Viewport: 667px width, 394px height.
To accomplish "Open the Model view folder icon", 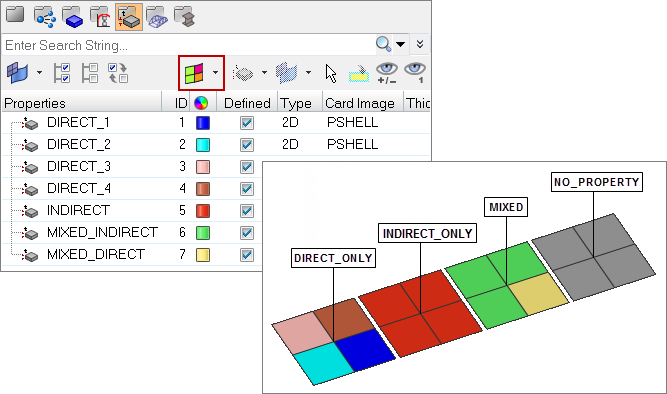I will click(15, 15).
